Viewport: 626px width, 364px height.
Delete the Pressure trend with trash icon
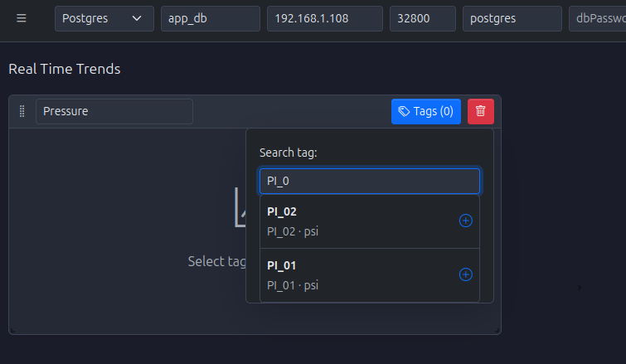(481, 111)
